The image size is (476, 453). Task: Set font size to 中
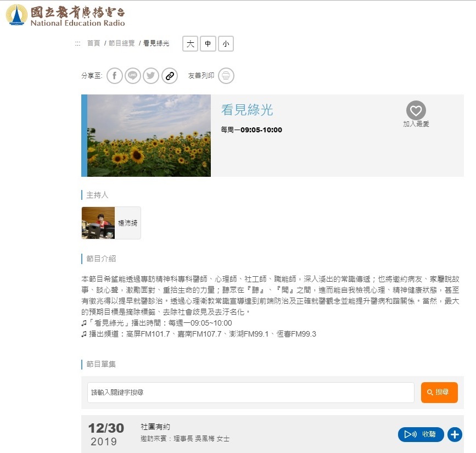[208, 44]
